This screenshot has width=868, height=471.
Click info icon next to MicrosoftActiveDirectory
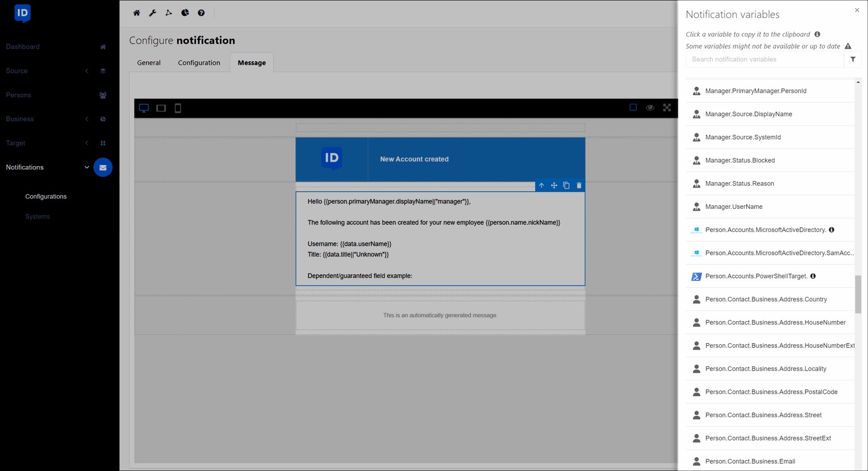(x=831, y=230)
